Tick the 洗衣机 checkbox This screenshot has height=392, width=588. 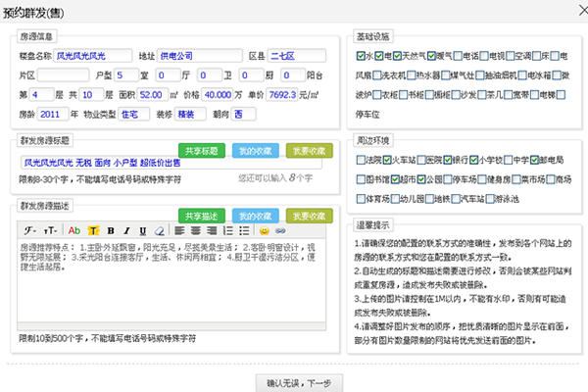[377, 75]
